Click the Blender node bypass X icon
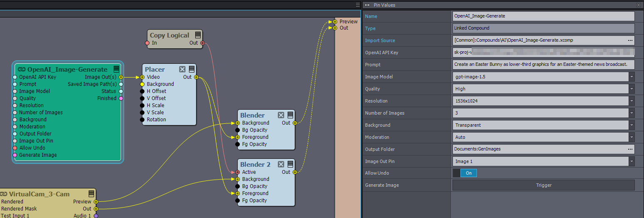The height and width of the screenshot is (218, 644). pos(281,115)
